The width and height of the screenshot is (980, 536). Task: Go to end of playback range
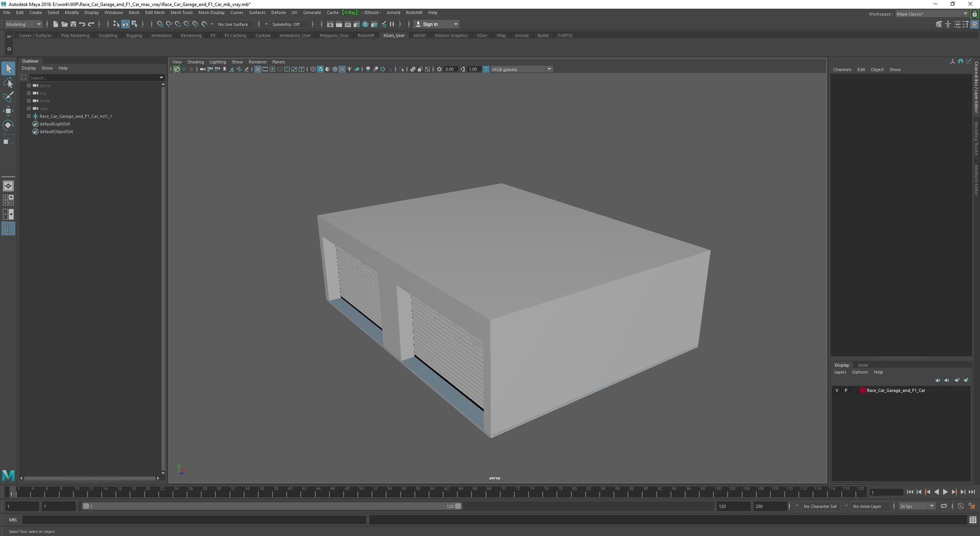click(x=972, y=492)
